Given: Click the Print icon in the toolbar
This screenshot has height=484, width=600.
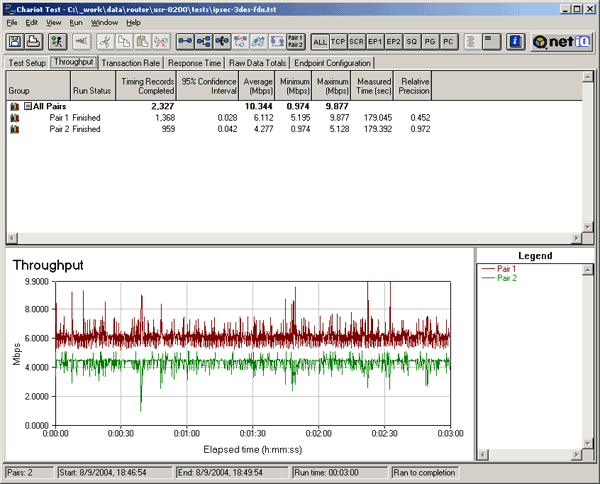Looking at the screenshot, I should pyautogui.click(x=33, y=41).
